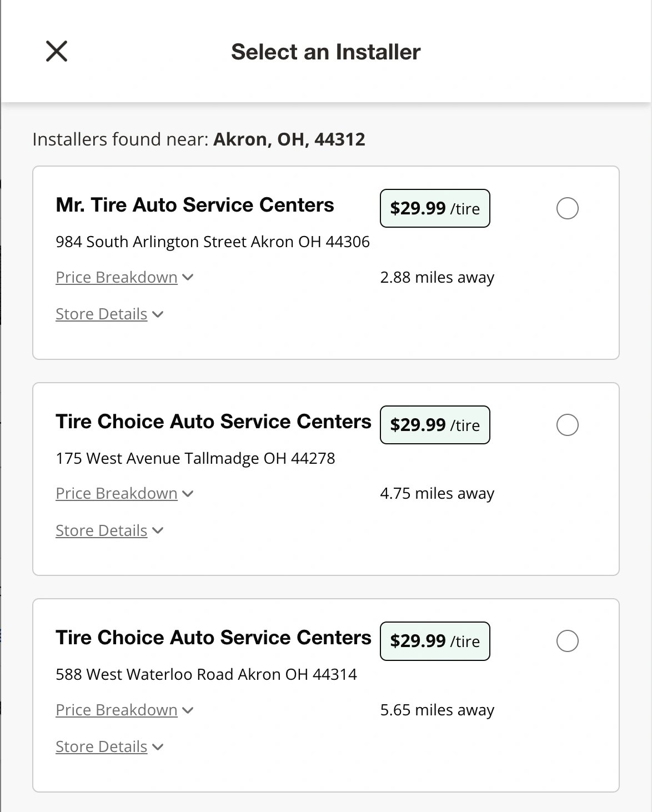Click chevron beside Tallmadge Store Details

tap(158, 530)
